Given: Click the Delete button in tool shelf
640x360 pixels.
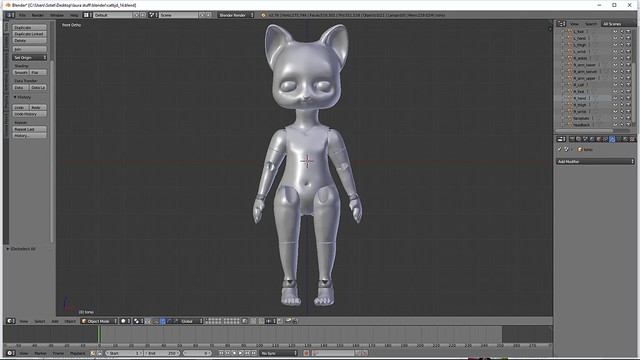Looking at the screenshot, I should coord(29,40).
